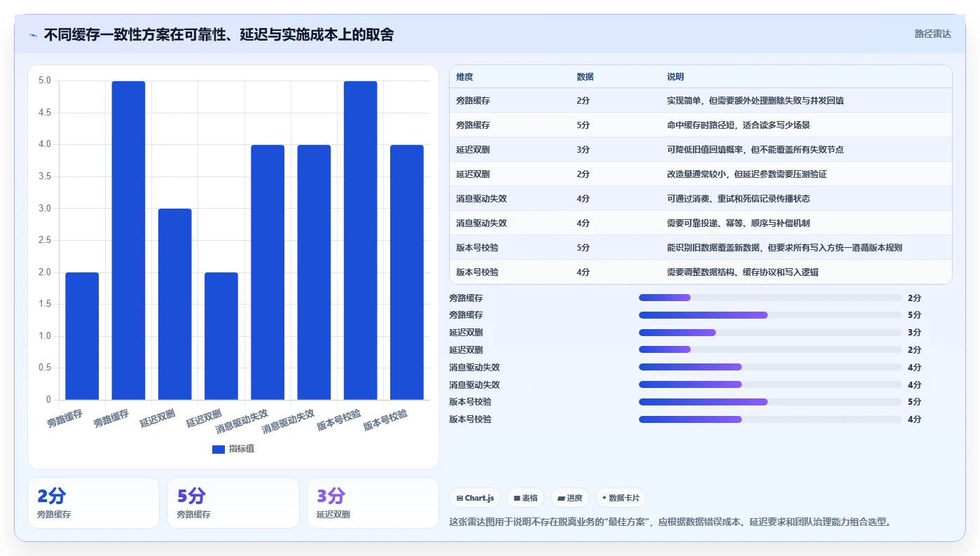The height and width of the screenshot is (556, 980).
Task: Click the 数据 column header
Action: point(585,77)
